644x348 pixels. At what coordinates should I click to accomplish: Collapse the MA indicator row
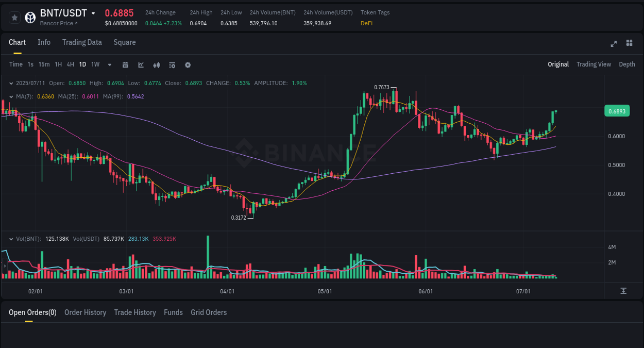tap(11, 96)
